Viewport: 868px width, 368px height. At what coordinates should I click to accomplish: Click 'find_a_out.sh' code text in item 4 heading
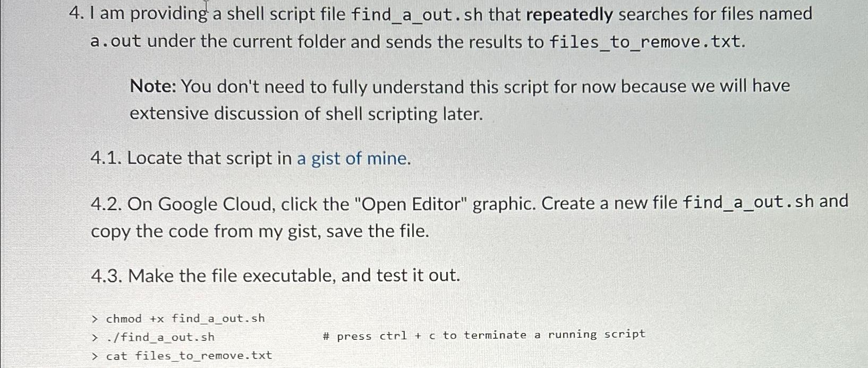pyautogui.click(x=417, y=14)
